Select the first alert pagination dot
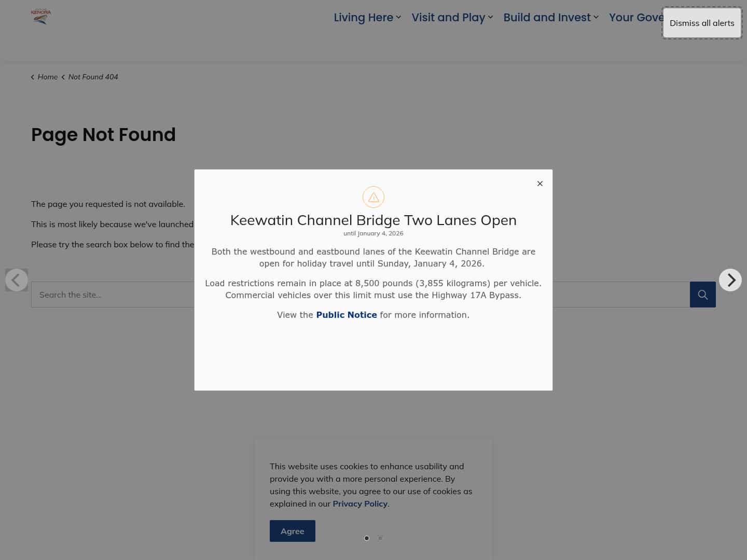Image resolution: width=747 pixels, height=560 pixels. (x=367, y=538)
